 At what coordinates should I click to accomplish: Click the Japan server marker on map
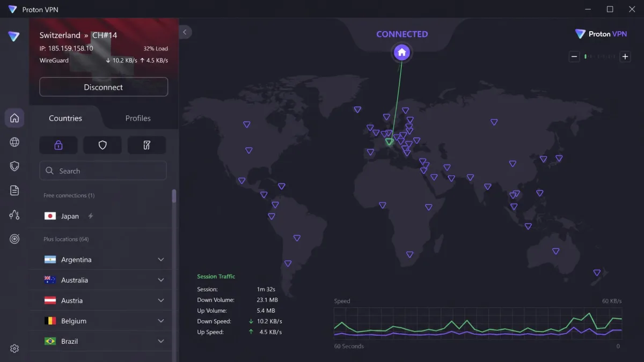tap(559, 158)
